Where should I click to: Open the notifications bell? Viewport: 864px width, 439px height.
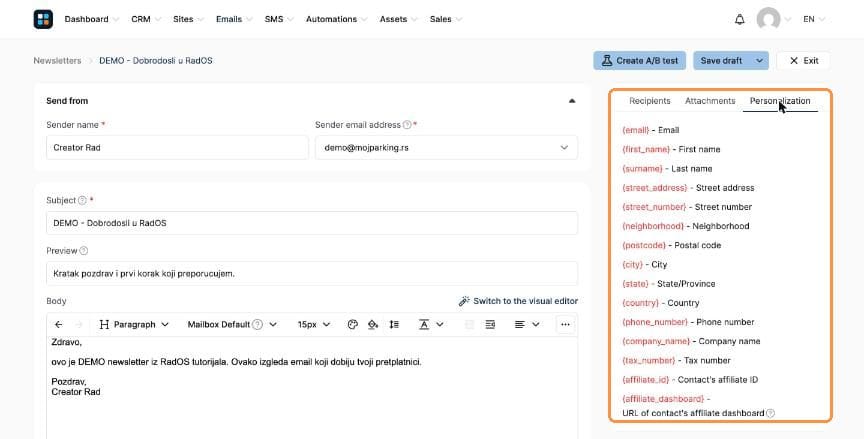[739, 19]
